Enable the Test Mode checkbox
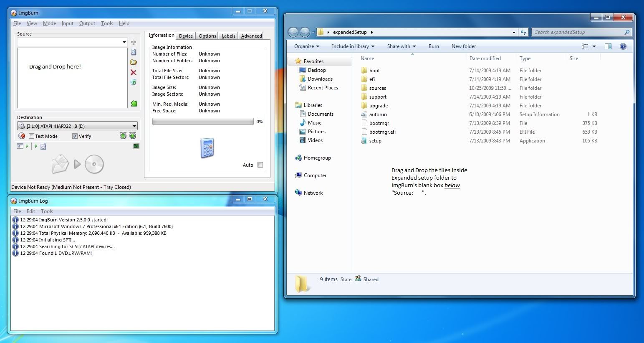 [31, 136]
